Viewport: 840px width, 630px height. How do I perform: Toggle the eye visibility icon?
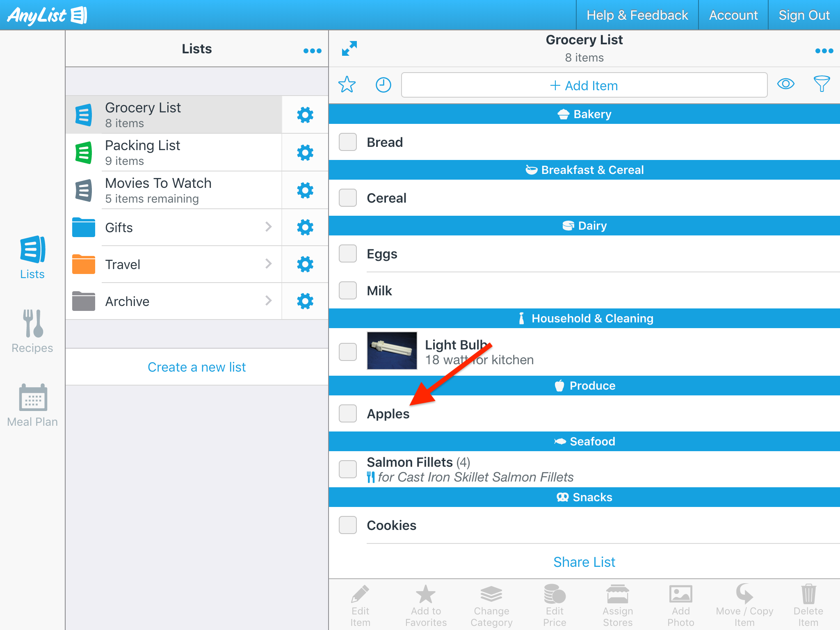[786, 84]
